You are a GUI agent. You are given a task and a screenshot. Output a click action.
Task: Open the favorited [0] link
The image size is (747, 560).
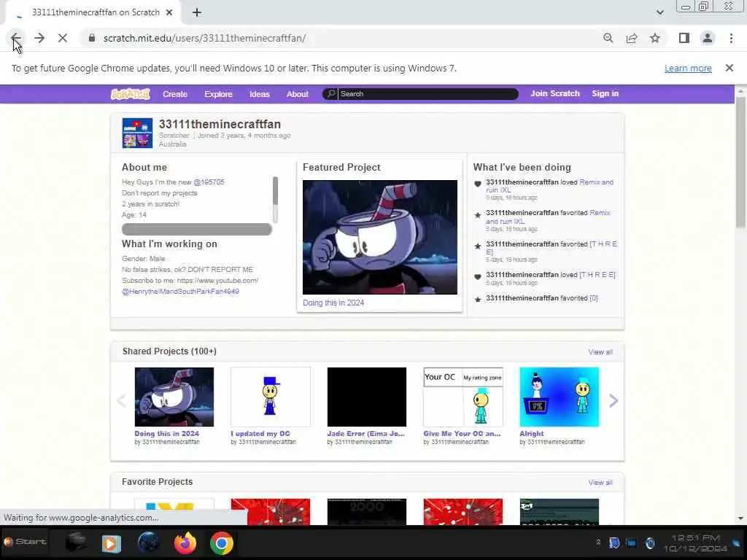click(x=594, y=298)
